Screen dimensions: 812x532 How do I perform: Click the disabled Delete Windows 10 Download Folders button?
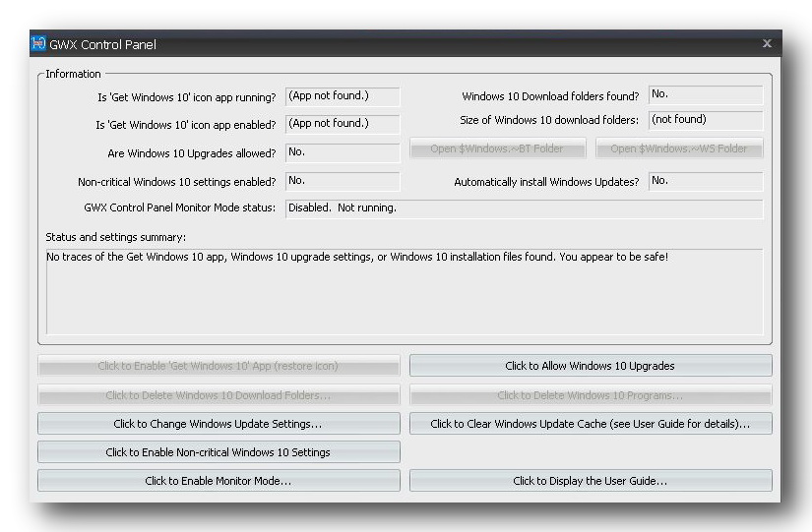[219, 395]
